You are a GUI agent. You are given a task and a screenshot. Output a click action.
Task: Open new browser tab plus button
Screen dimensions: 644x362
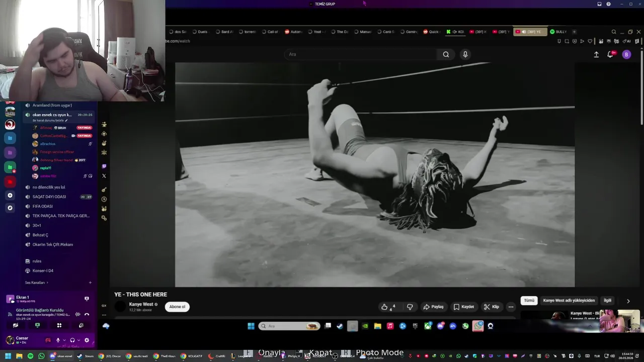574,32
